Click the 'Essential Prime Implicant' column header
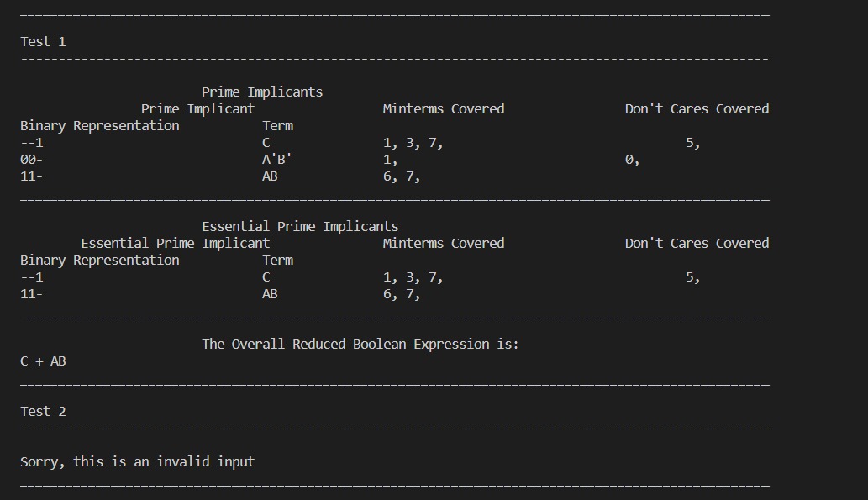 coord(176,244)
